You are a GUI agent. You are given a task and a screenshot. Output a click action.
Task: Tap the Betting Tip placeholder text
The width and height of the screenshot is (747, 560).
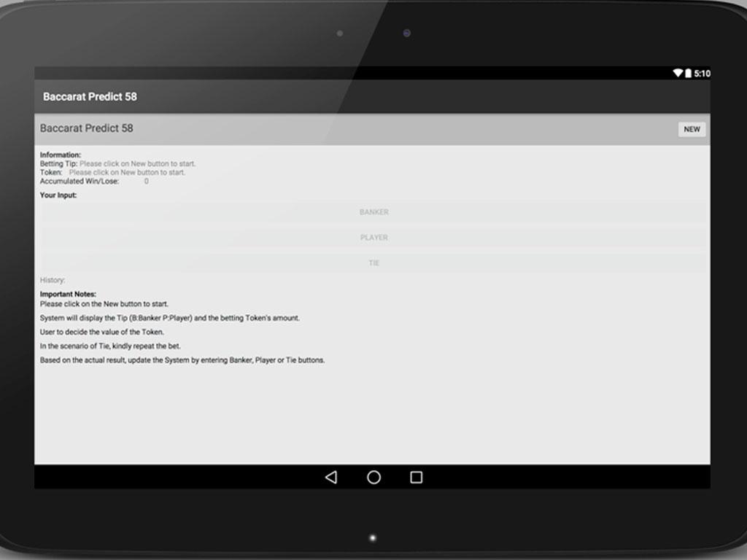137,164
